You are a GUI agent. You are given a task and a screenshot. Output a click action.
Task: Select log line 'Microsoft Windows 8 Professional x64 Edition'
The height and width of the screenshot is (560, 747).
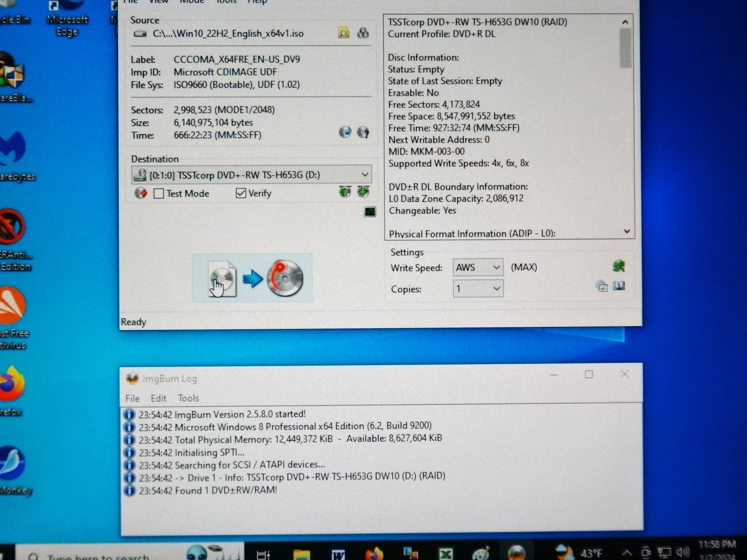tap(285, 426)
